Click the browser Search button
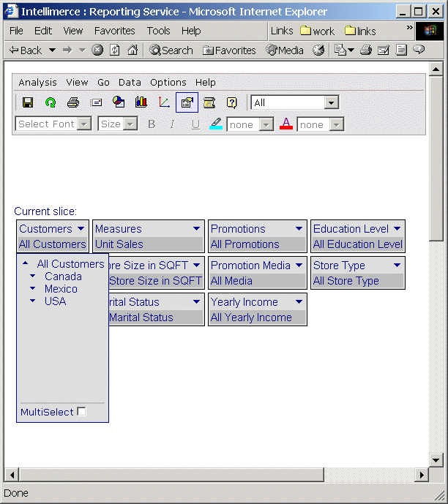This screenshot has width=448, height=504. click(171, 50)
